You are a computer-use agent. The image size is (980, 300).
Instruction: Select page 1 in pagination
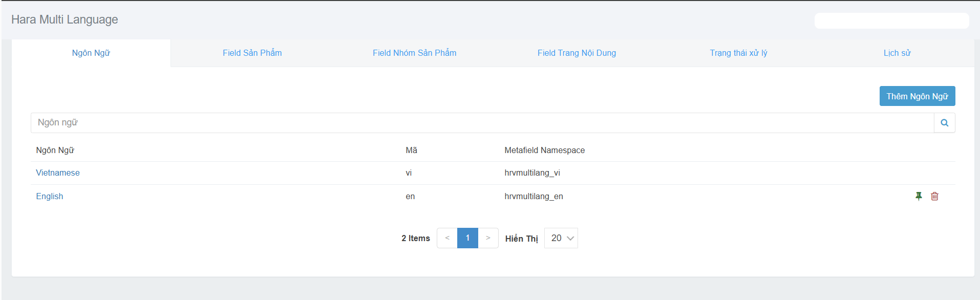click(x=467, y=238)
